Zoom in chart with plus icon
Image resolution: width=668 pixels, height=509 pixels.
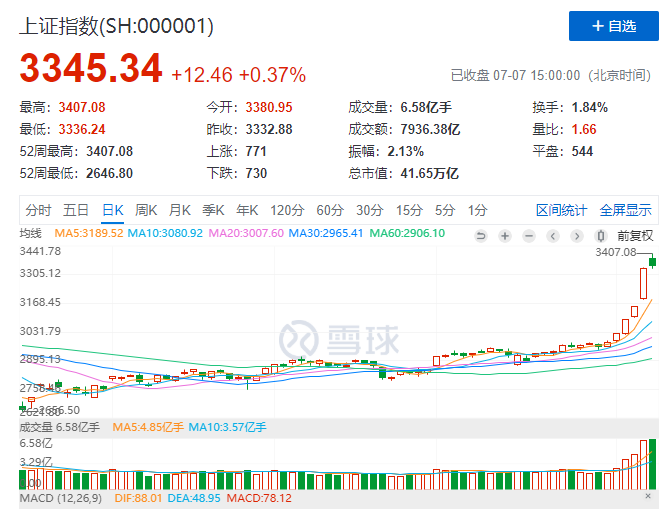pos(505,236)
